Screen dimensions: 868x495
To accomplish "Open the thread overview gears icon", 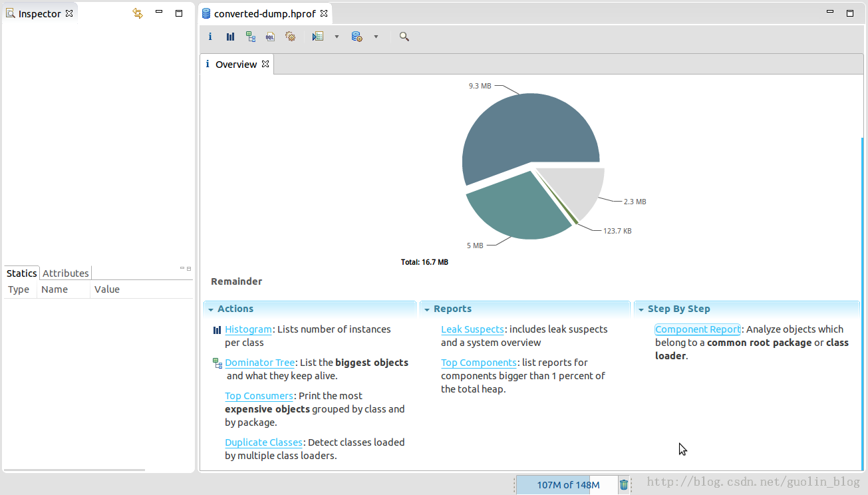I will tap(290, 37).
